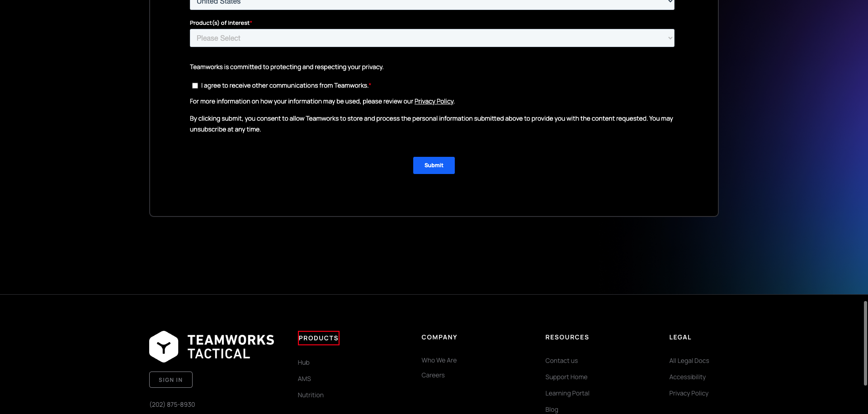The height and width of the screenshot is (414, 868).
Task: Click the phone number (202) 875-8930
Action: click(172, 404)
